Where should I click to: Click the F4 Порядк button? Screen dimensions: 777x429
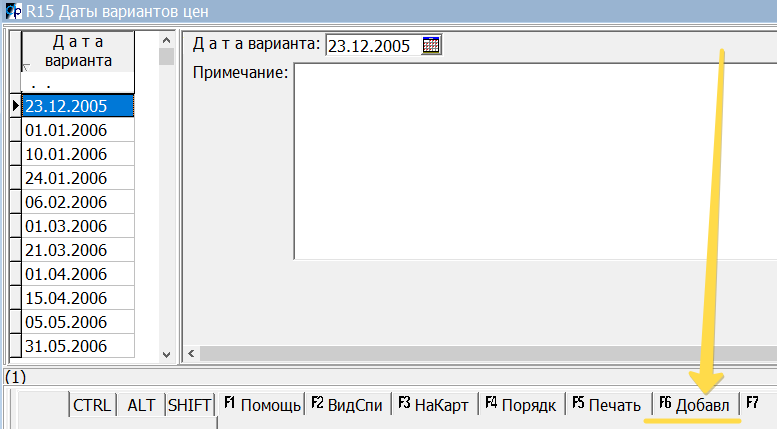coord(521,404)
